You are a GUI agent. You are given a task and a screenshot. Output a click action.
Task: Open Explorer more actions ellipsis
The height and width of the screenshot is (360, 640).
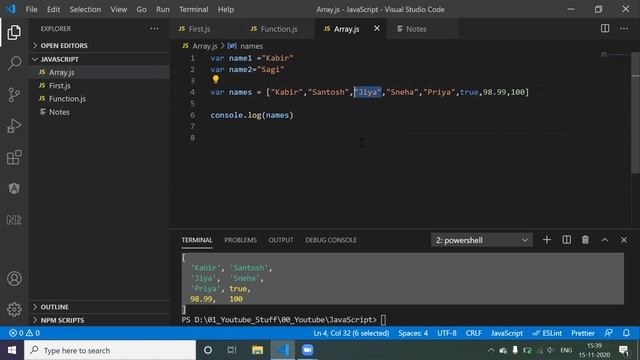[154, 29]
